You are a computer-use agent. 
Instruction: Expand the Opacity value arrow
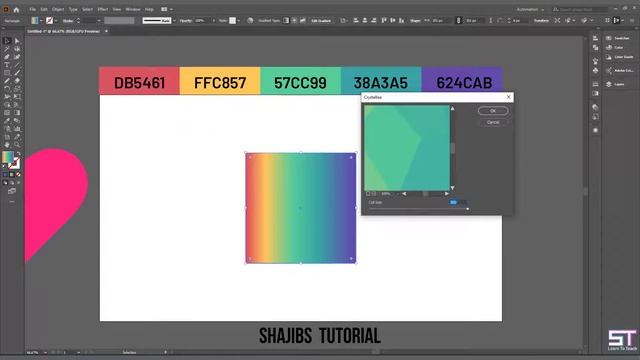click(x=213, y=20)
